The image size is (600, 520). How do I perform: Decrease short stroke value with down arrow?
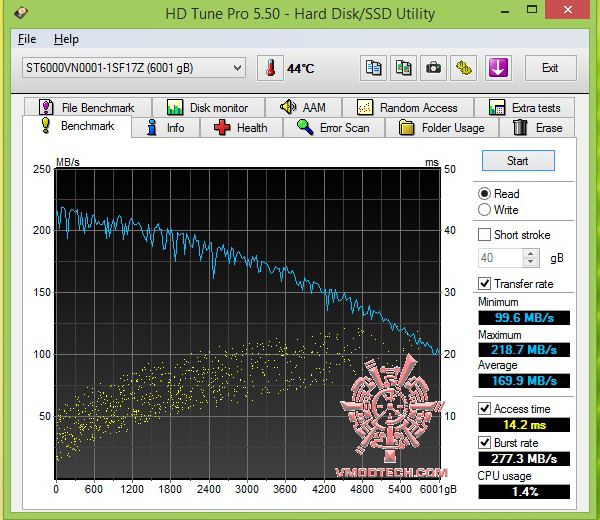[x=531, y=262]
